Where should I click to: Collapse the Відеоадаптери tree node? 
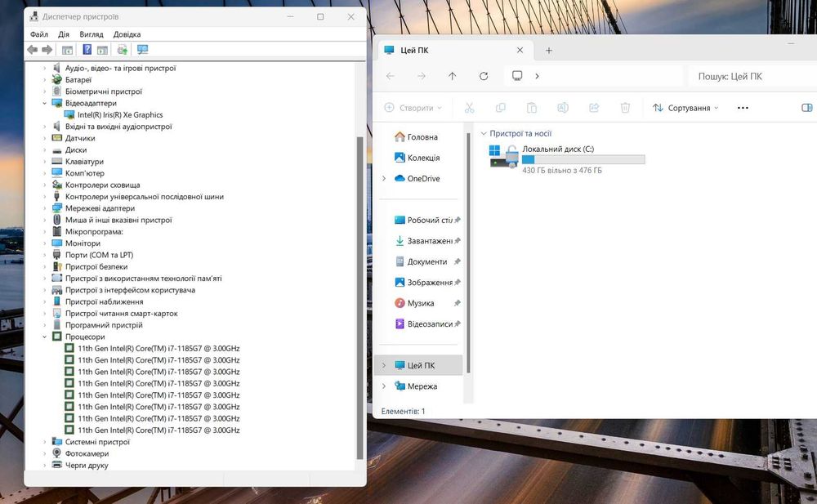(x=45, y=103)
